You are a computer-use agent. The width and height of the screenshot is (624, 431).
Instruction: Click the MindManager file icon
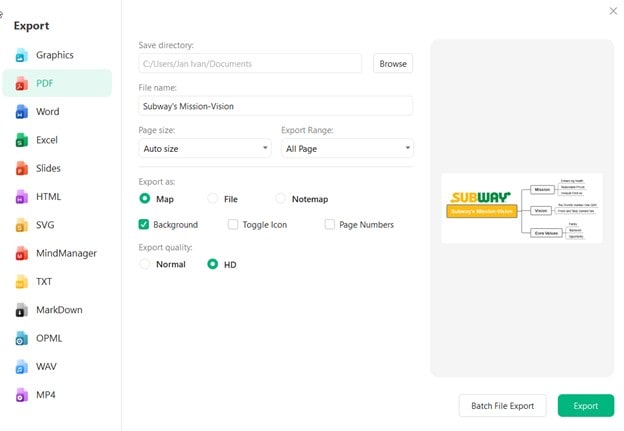pyautogui.click(x=22, y=254)
